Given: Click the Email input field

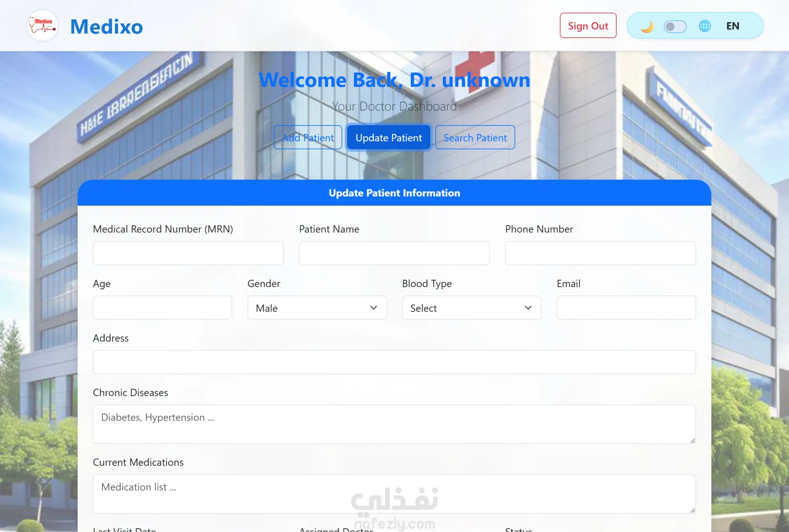Looking at the screenshot, I should pos(626,308).
